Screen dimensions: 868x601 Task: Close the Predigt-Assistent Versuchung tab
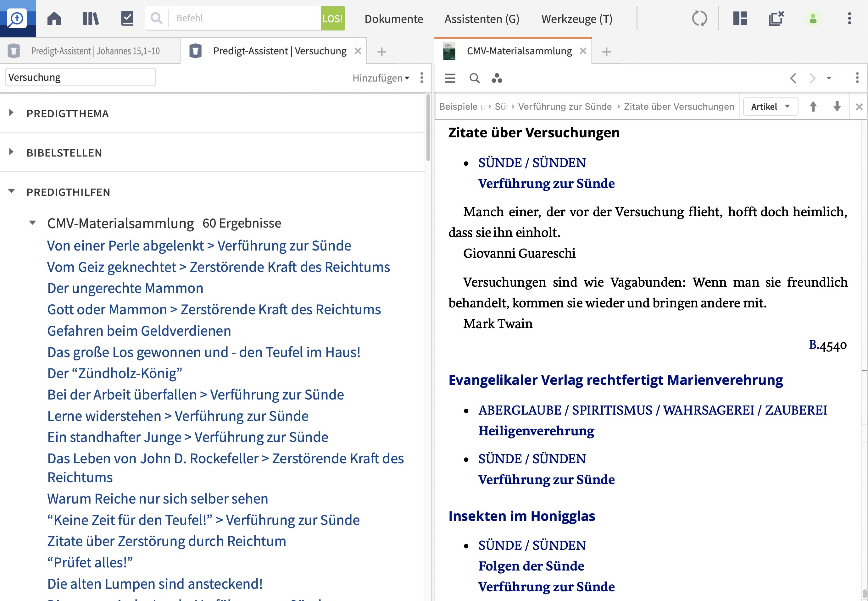click(358, 51)
